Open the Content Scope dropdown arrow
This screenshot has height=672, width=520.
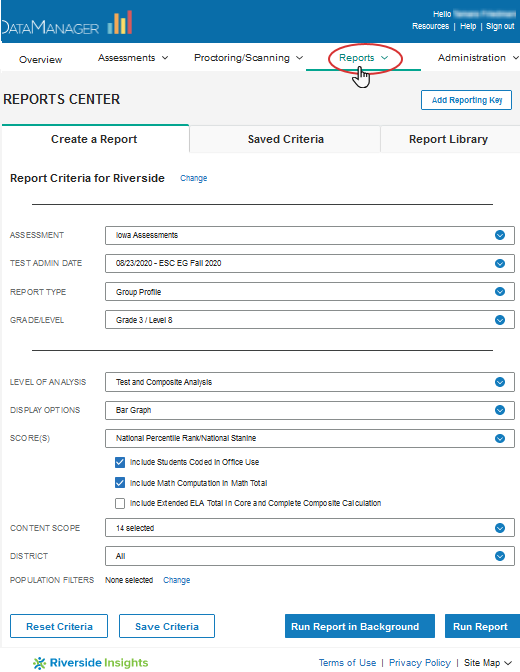pyautogui.click(x=500, y=528)
